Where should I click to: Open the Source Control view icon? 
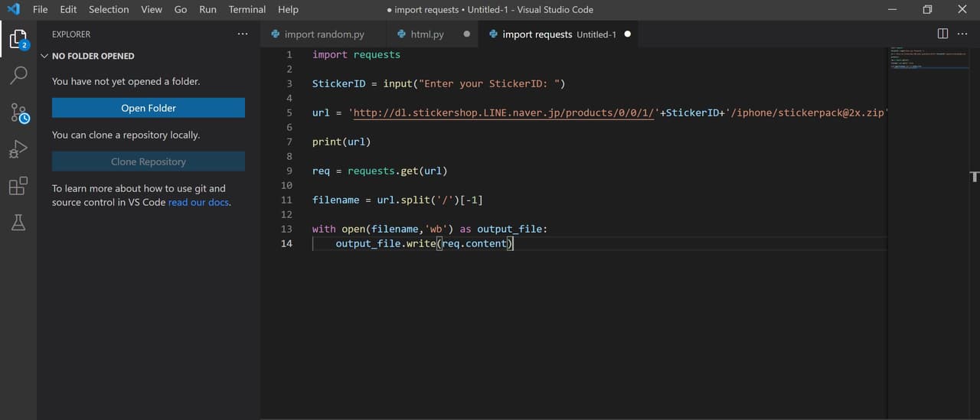click(x=18, y=113)
